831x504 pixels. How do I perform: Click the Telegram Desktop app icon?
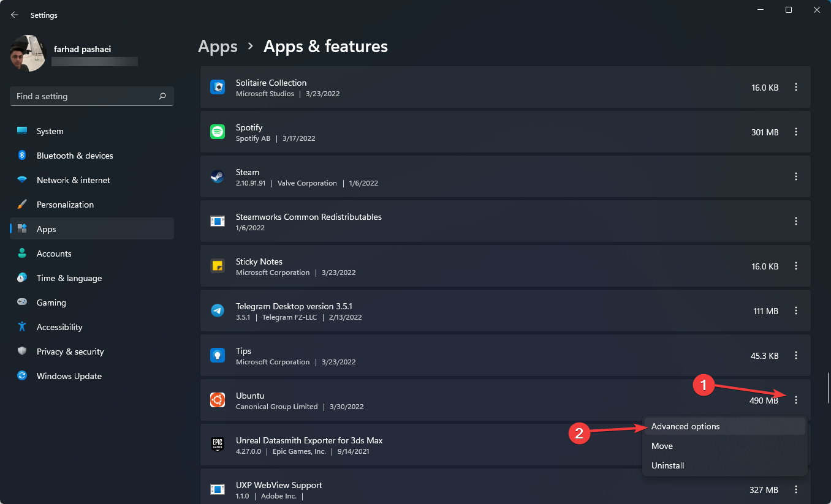[218, 310]
